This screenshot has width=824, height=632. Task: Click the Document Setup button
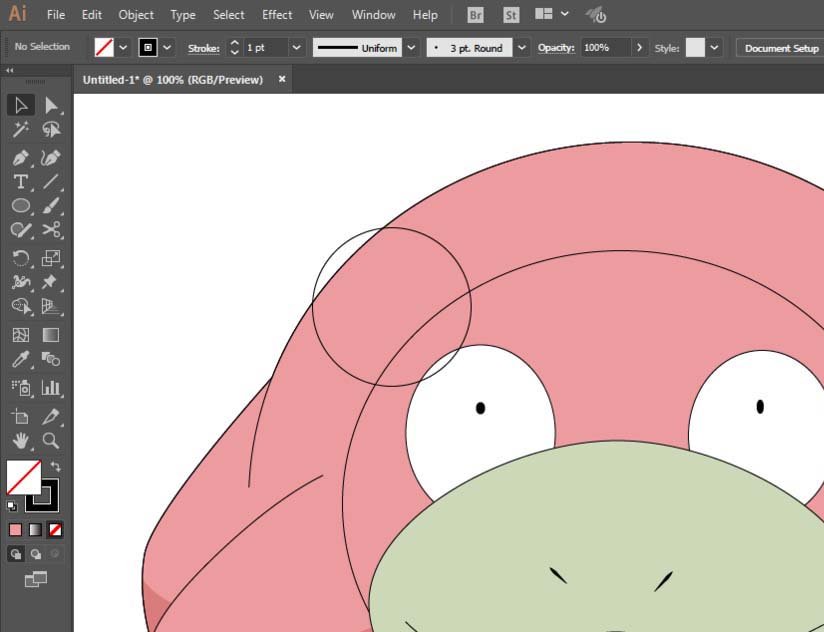coord(780,48)
